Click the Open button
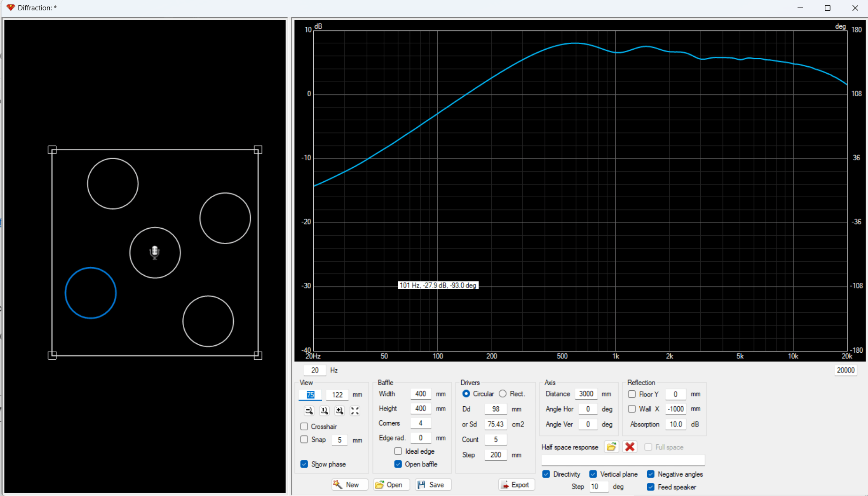 (391, 485)
